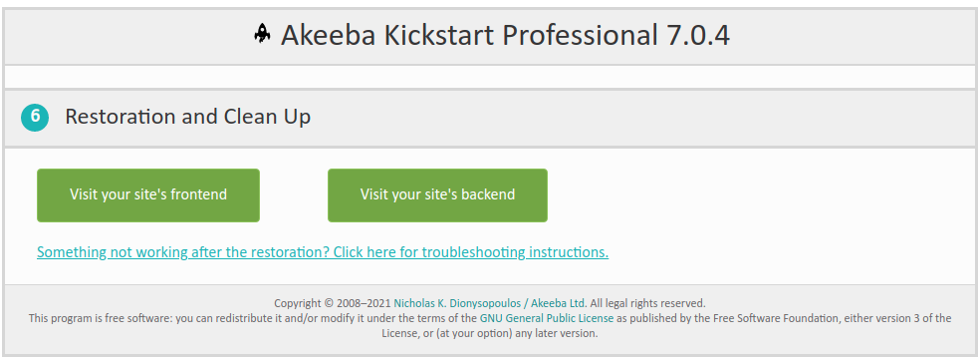Viewport: 980px width, 361px height.
Task: Open the Nicholas K. Dionysopoulos / Akeeba Ltd. link
Action: click(490, 303)
